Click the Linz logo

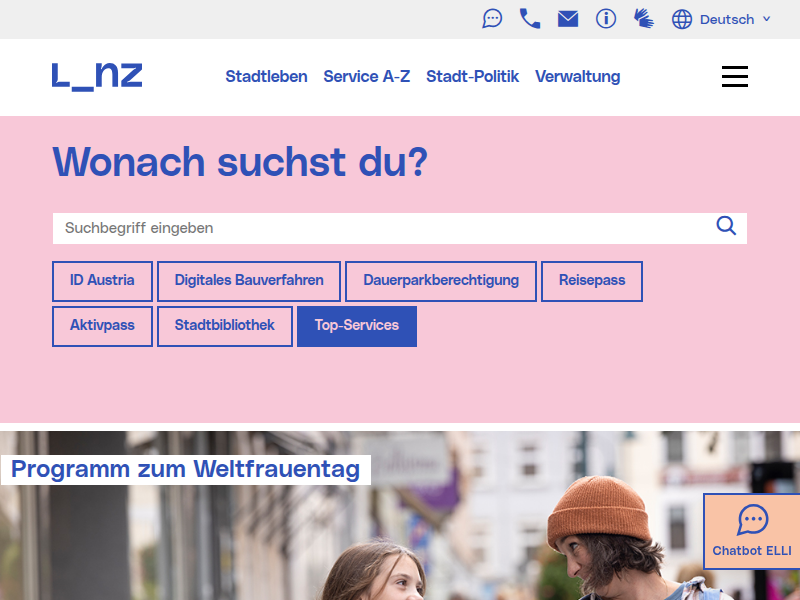97,76
